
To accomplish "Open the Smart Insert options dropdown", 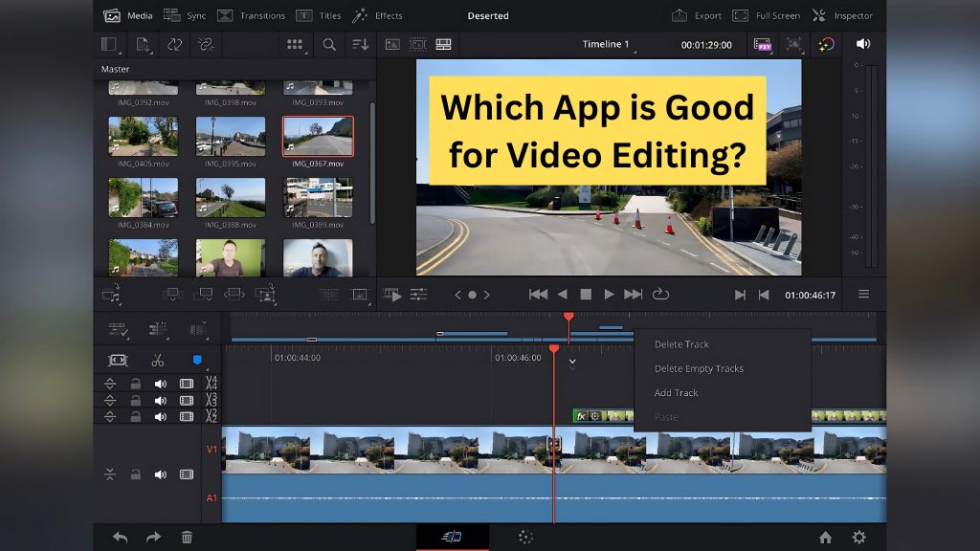I will point(111,295).
